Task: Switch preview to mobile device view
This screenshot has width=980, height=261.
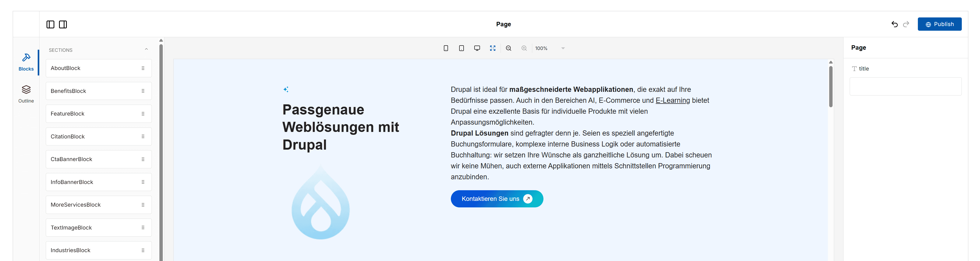Action: pos(446,48)
